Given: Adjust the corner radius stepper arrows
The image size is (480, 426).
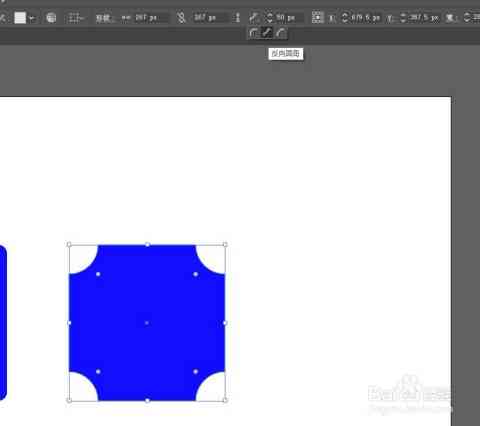Looking at the screenshot, I should coord(269,17).
